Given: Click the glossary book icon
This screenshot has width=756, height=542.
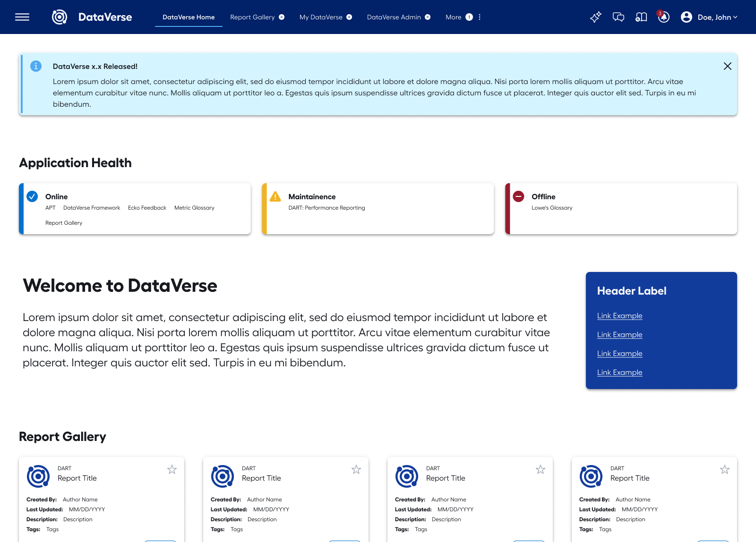Looking at the screenshot, I should click(x=641, y=17).
